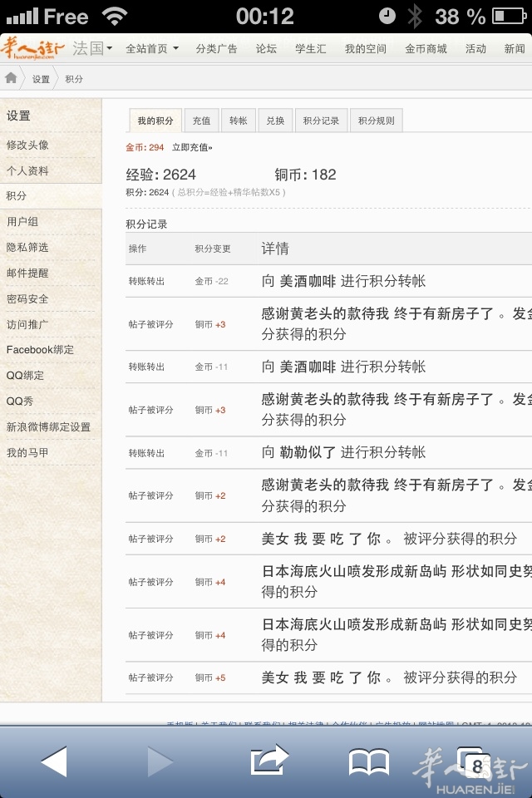Open Safari bookmarks book icon
The height and width of the screenshot is (798, 532).
click(369, 761)
